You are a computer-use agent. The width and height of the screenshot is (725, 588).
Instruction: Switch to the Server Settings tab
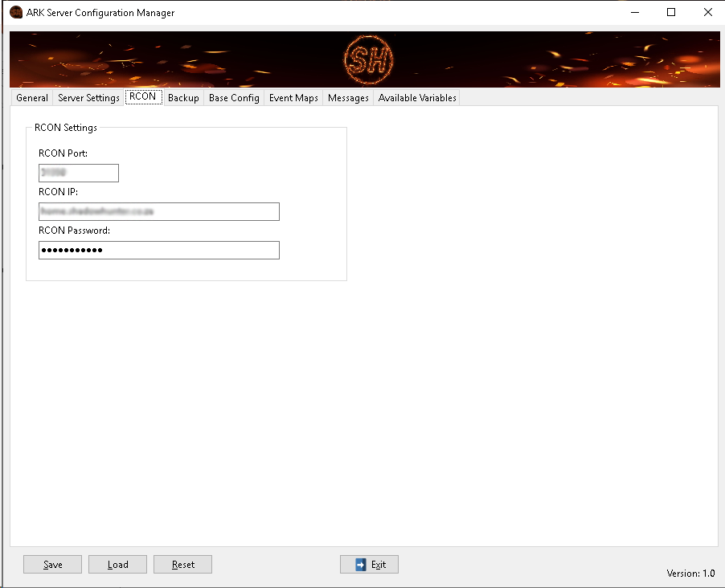click(x=88, y=98)
